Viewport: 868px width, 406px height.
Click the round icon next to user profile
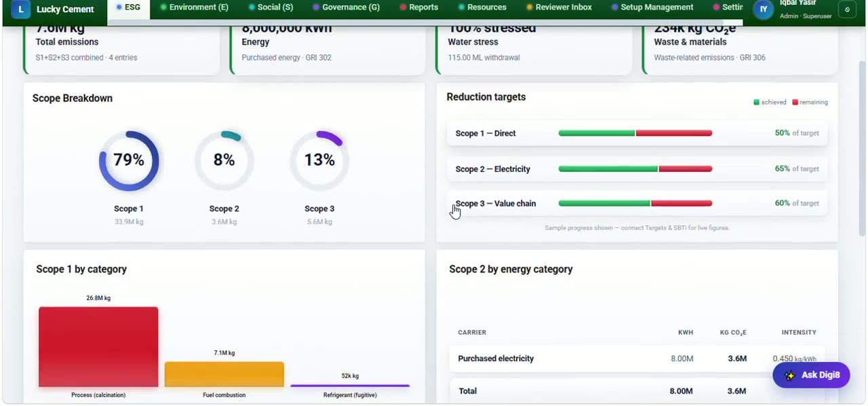pyautogui.click(x=847, y=10)
